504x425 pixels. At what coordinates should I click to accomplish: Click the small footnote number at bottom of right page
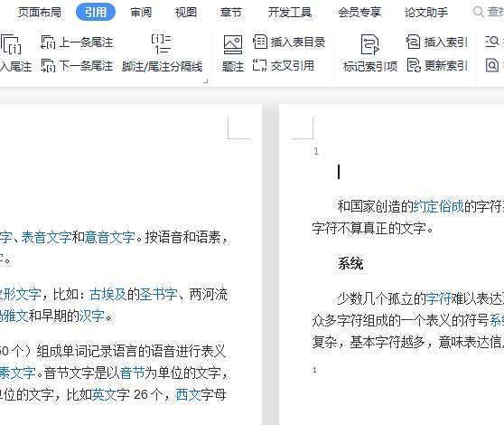[x=314, y=370]
